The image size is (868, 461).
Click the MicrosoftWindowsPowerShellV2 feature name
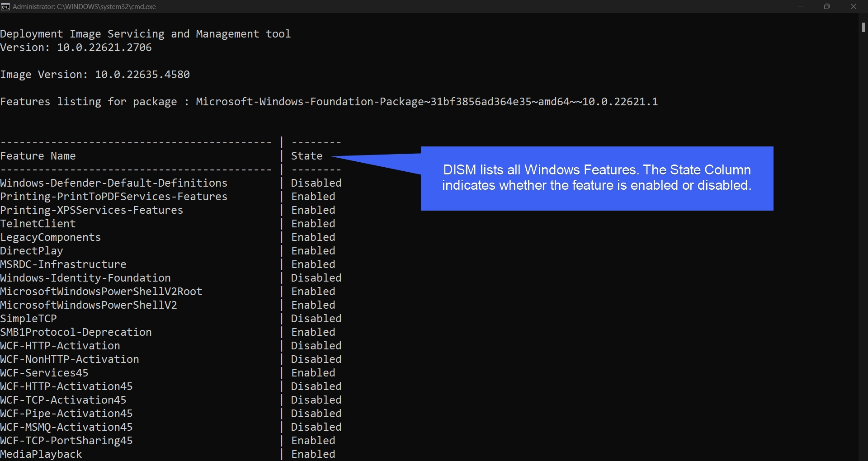coord(89,305)
